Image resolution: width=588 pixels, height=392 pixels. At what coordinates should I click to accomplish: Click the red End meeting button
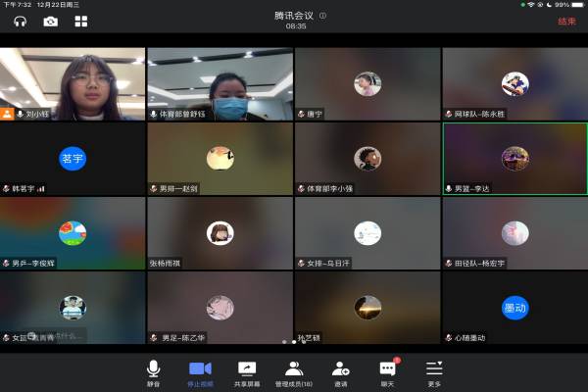tap(566, 21)
